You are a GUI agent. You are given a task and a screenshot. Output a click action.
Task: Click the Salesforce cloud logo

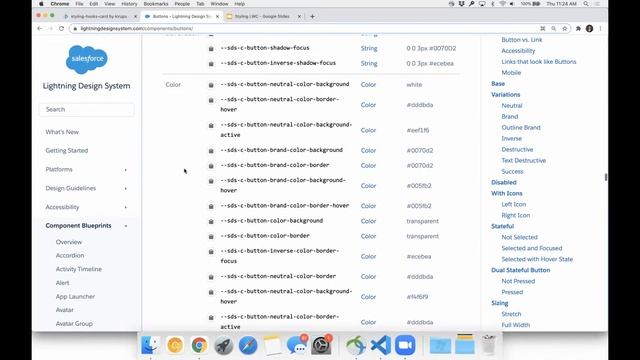click(x=87, y=60)
